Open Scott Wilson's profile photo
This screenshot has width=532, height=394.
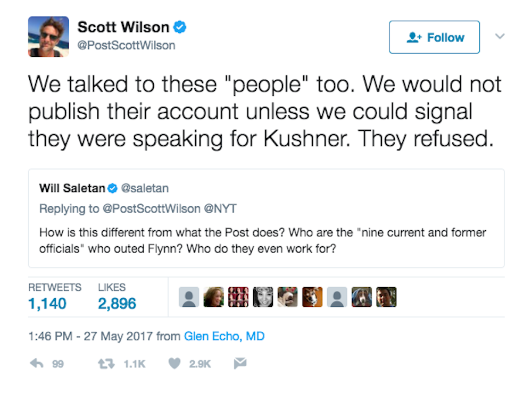coord(48,37)
